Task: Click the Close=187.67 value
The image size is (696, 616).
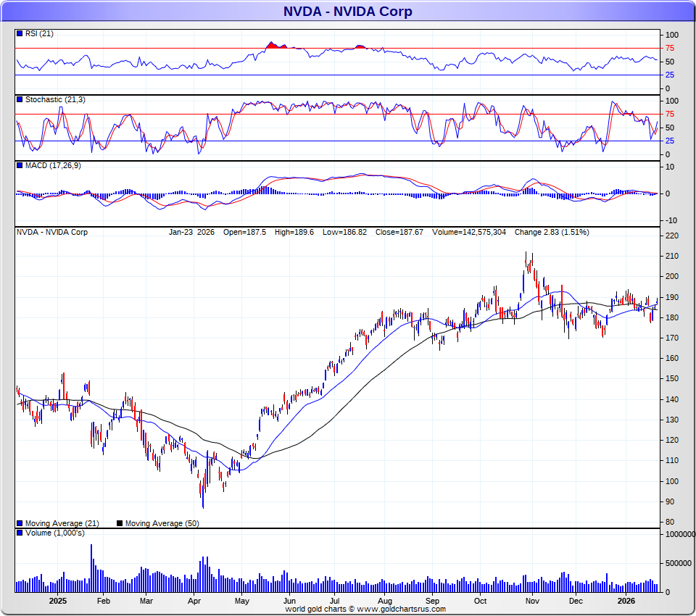Action: coord(399,232)
